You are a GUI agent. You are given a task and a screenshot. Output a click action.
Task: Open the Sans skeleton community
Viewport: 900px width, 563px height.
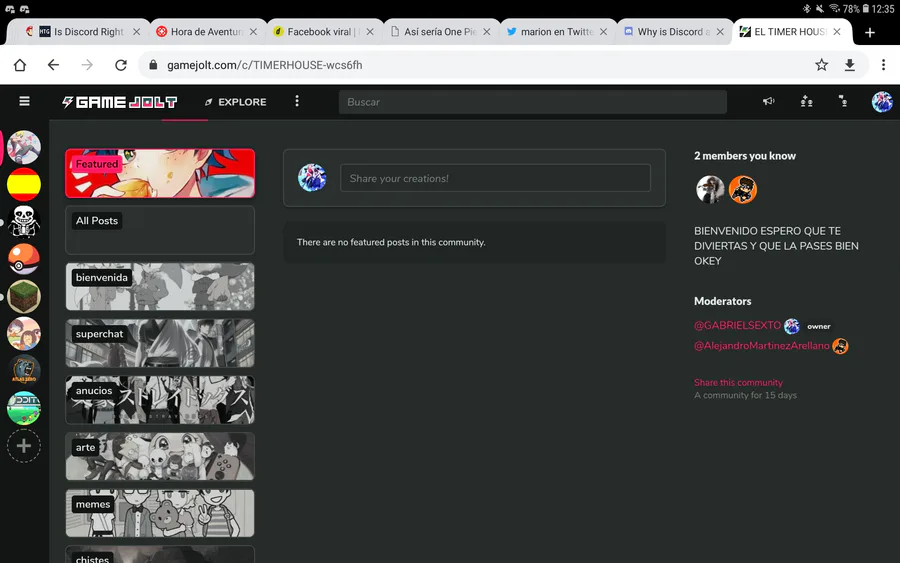24,222
